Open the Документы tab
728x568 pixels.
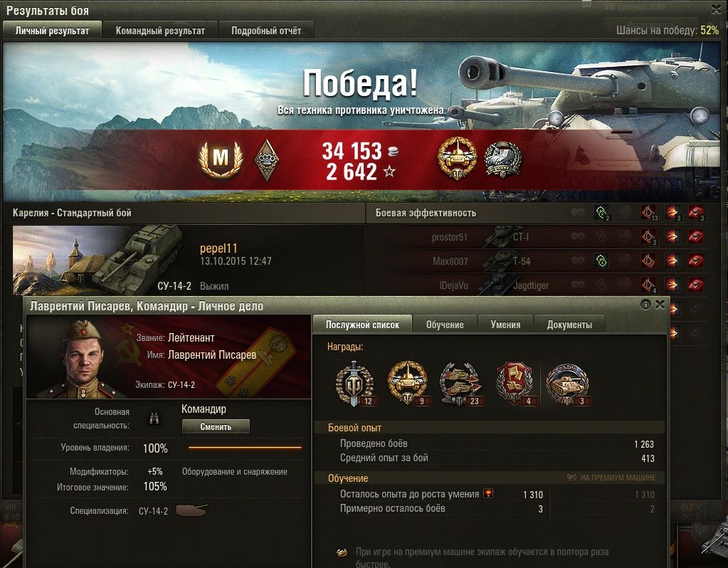(569, 325)
